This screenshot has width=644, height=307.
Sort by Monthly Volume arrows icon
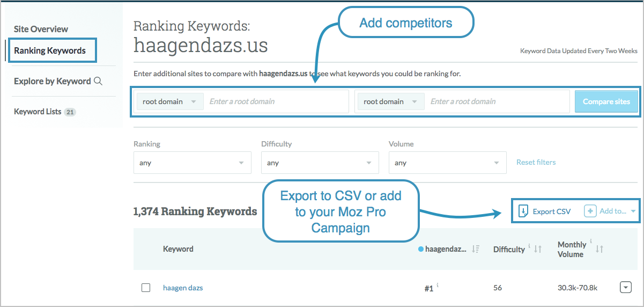[x=599, y=249]
